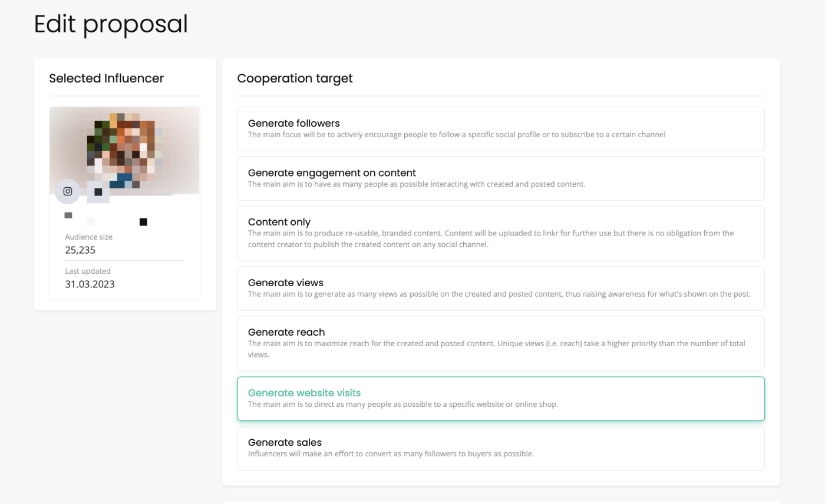Click the dark square badge beside Instagram icon
825x504 pixels.
click(x=98, y=192)
